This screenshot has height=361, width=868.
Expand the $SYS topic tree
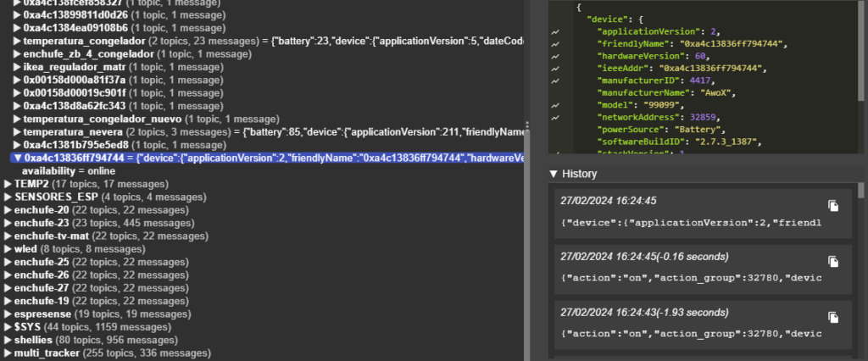click(x=8, y=326)
